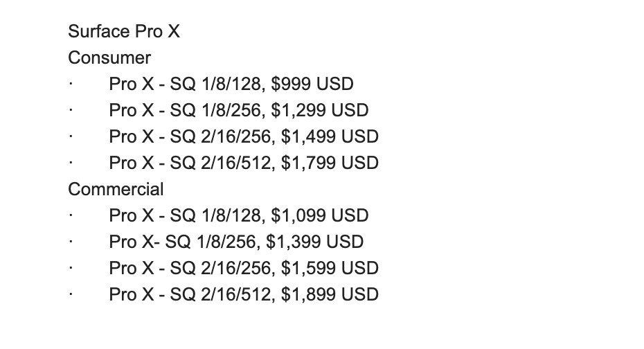644x349 pixels.
Task: Select the Commercial SQ 1/8/256 $1,399 line
Action: [x=236, y=242]
